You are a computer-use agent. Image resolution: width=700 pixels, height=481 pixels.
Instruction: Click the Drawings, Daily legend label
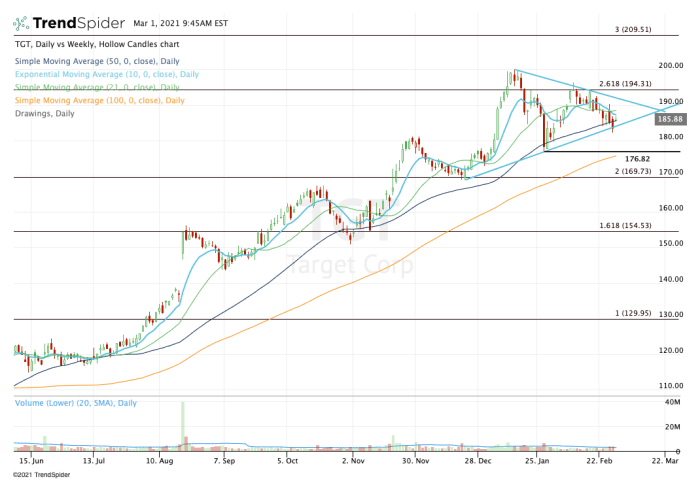47,113
